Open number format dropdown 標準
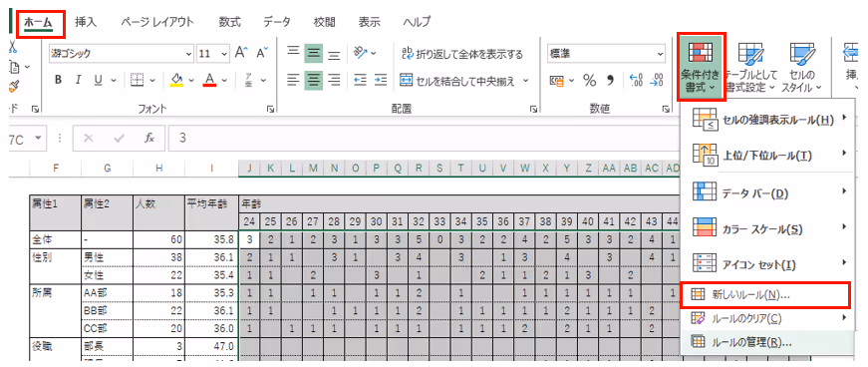This screenshot has width=868, height=367. pos(660,54)
